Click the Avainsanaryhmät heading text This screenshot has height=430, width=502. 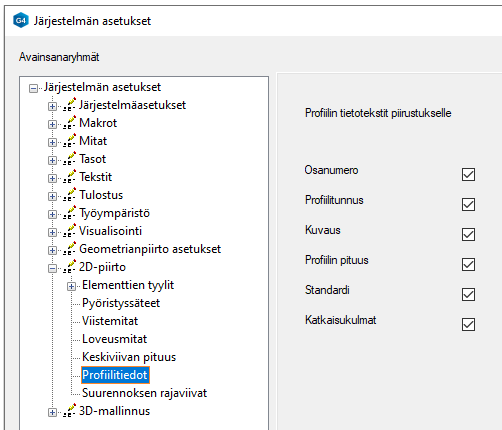[59, 57]
